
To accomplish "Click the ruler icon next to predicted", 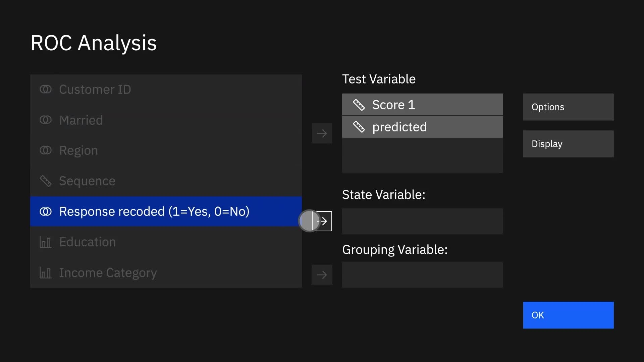I will pos(359,127).
